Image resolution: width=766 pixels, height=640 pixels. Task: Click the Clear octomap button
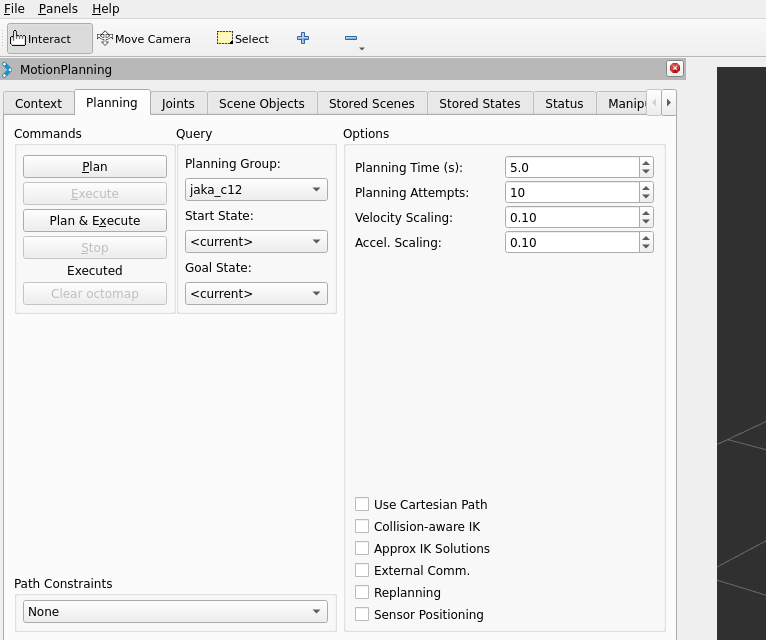point(95,294)
